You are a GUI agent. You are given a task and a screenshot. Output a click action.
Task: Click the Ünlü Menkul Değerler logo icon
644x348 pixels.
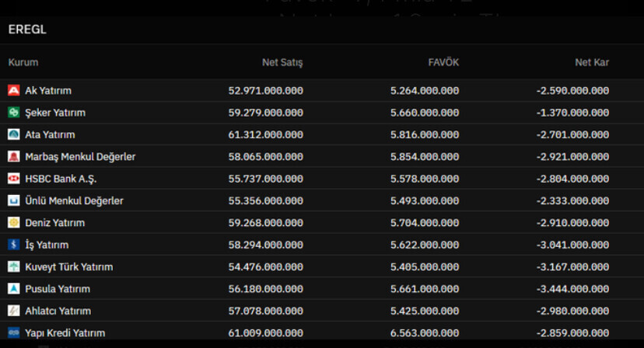coord(13,200)
